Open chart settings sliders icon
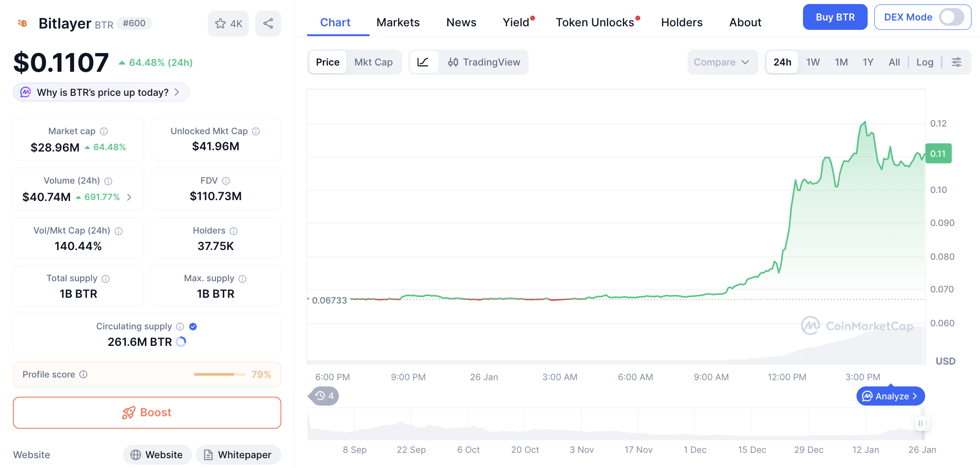The width and height of the screenshot is (980, 468). [956, 62]
